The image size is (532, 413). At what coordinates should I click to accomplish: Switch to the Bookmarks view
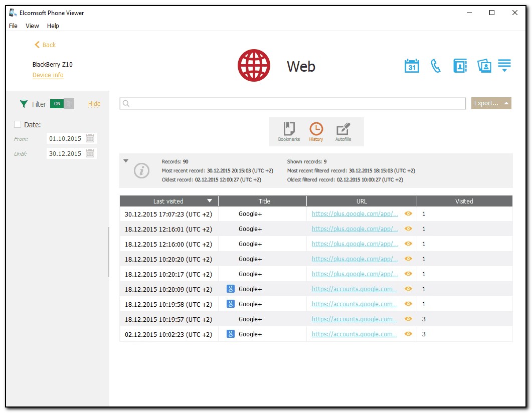coord(289,131)
